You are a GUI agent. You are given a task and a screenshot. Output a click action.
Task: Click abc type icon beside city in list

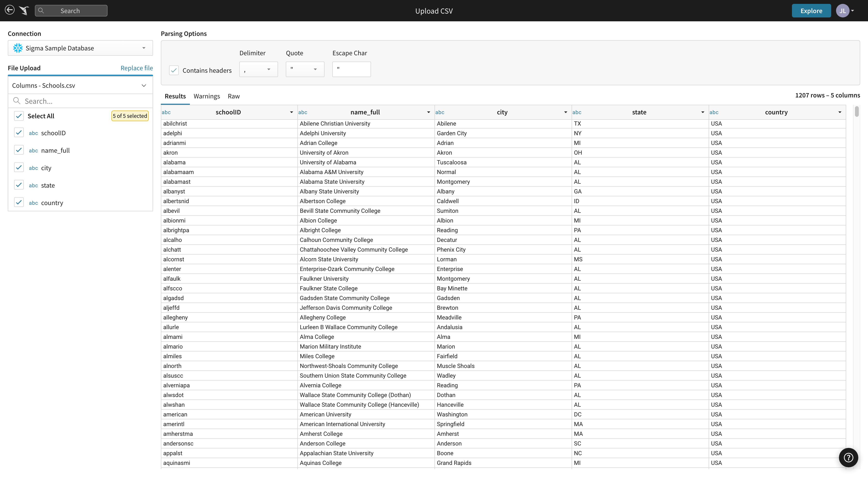click(33, 168)
